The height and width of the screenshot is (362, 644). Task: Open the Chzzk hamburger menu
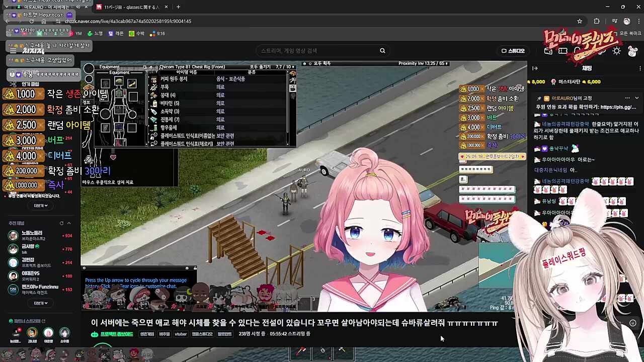coord(14,51)
